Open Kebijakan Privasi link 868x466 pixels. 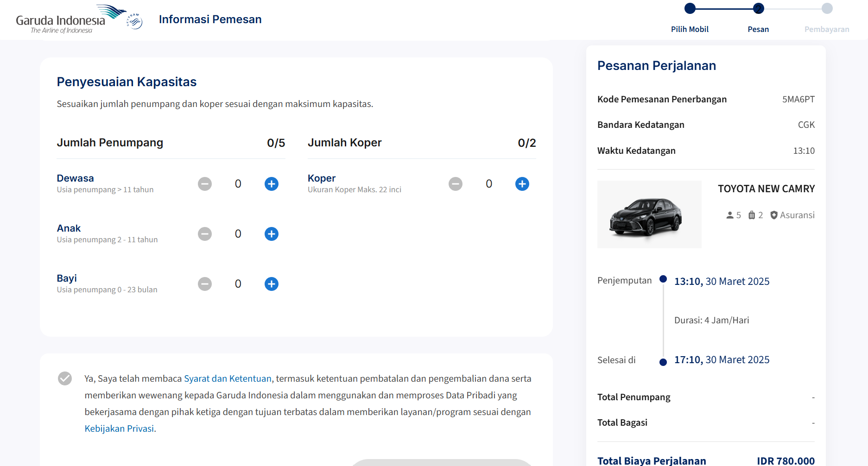point(119,428)
